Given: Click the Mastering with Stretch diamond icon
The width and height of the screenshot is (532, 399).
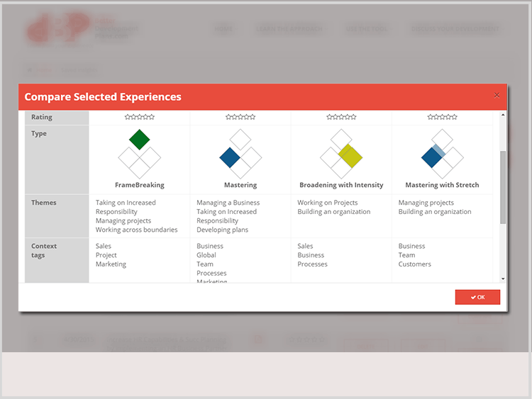Looking at the screenshot, I should pos(442,154).
